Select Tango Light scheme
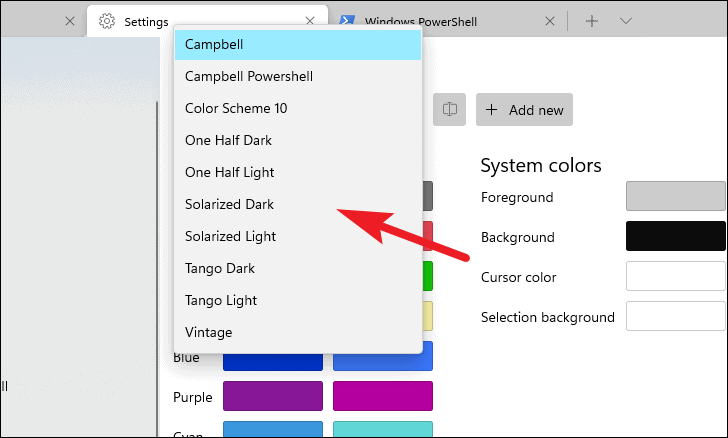Image resolution: width=728 pixels, height=438 pixels. (298, 301)
